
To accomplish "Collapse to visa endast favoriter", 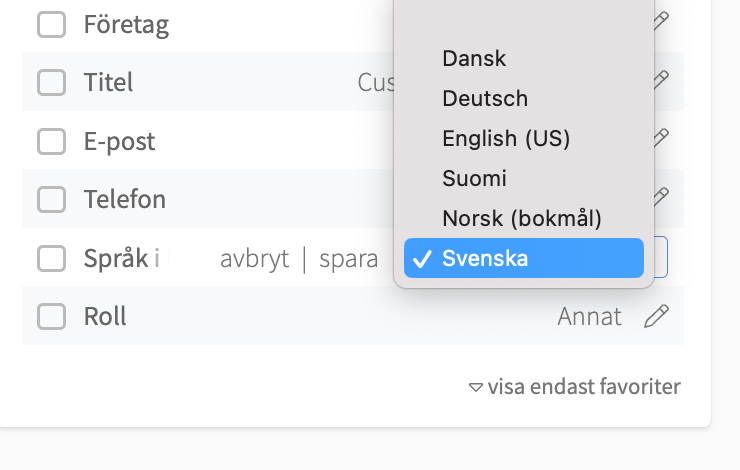I will [575, 386].
